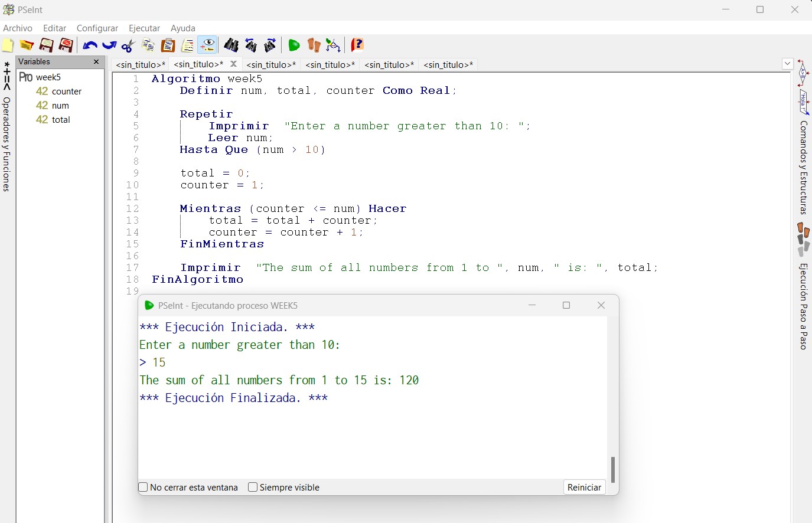Run the algorithm with the green play icon
This screenshot has height=523, width=812.
(294, 45)
